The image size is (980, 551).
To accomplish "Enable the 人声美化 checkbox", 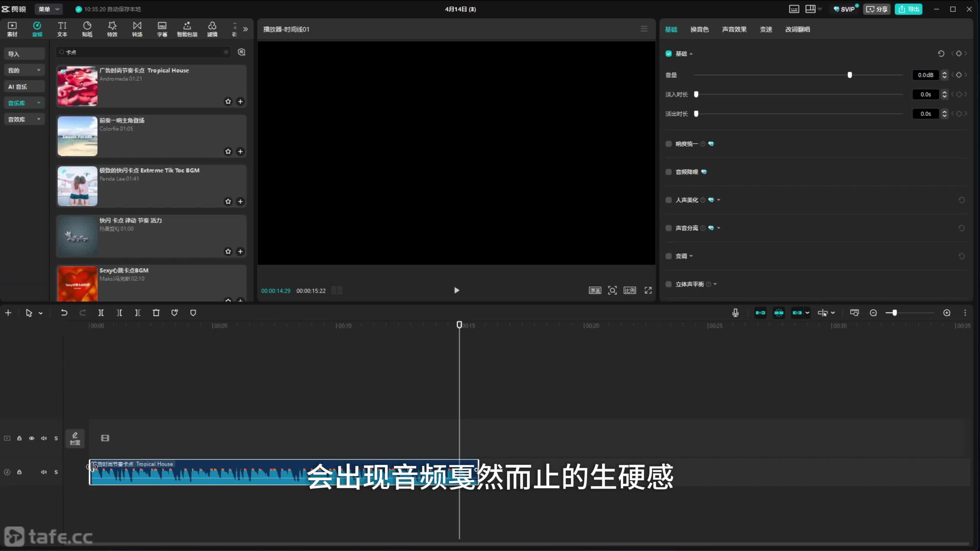I will (668, 200).
